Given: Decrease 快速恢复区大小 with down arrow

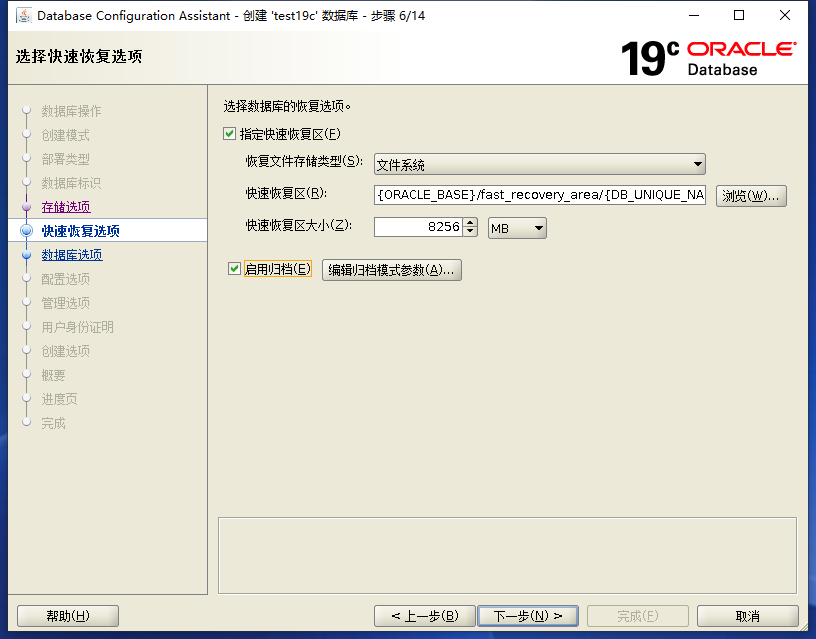Looking at the screenshot, I should [x=470, y=232].
